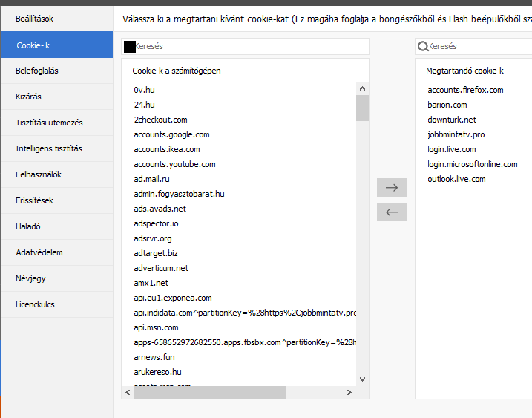This screenshot has height=418, width=532.
Task: Click the left Keresés search field
Action: (x=245, y=46)
